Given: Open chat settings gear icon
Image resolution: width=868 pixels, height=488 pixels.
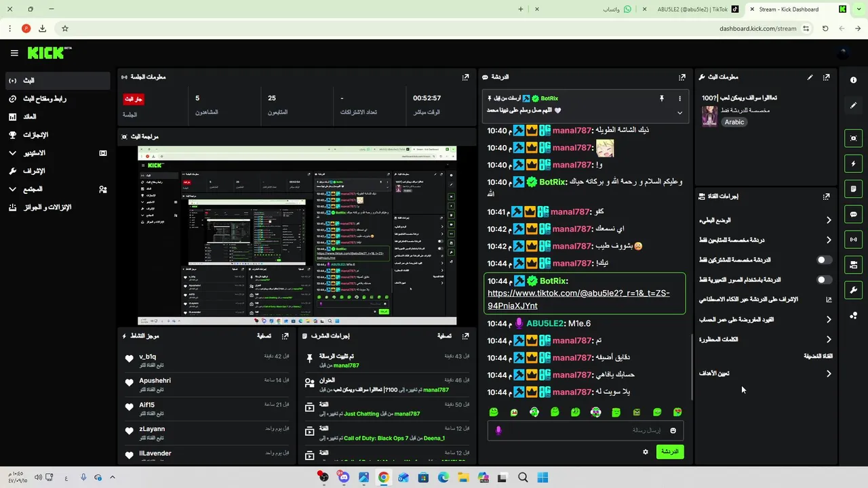Looking at the screenshot, I should 646,451.
